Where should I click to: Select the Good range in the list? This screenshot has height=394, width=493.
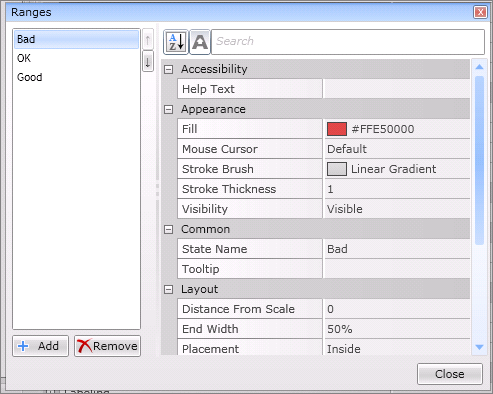[76, 77]
